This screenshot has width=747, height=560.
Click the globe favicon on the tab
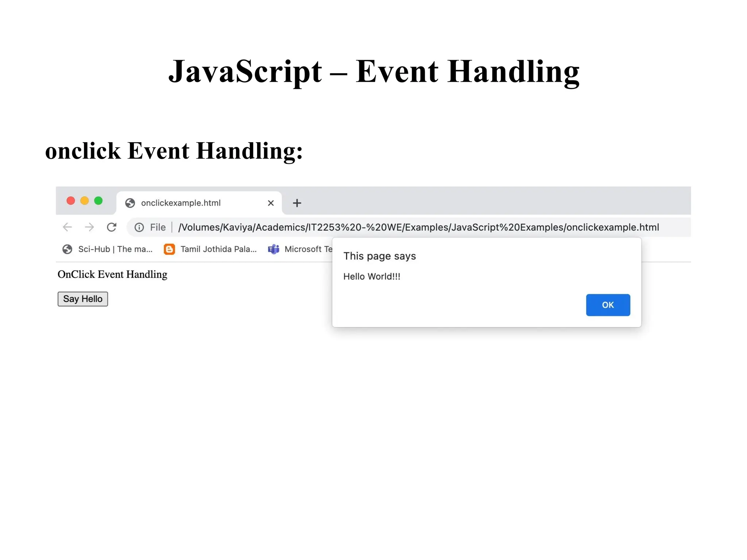[x=130, y=203]
